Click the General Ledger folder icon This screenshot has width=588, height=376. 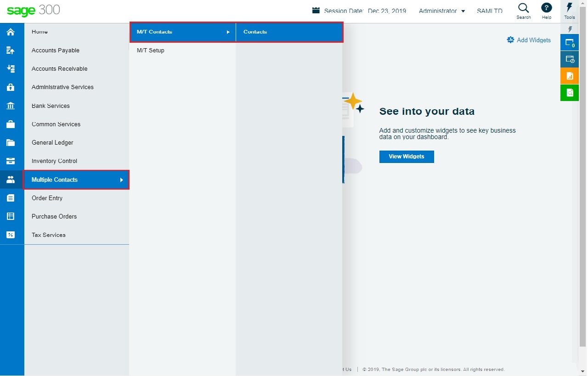pyautogui.click(x=11, y=143)
